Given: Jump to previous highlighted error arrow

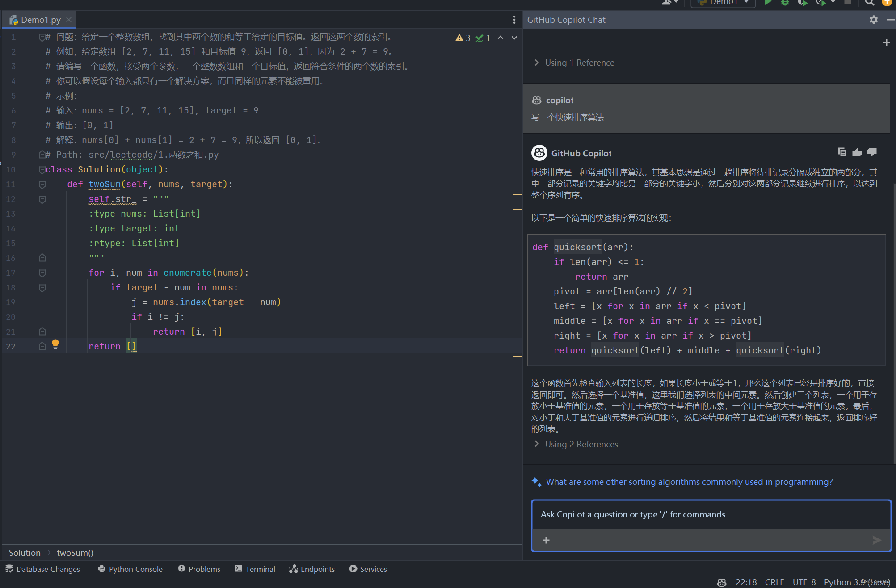Looking at the screenshot, I should coord(501,38).
